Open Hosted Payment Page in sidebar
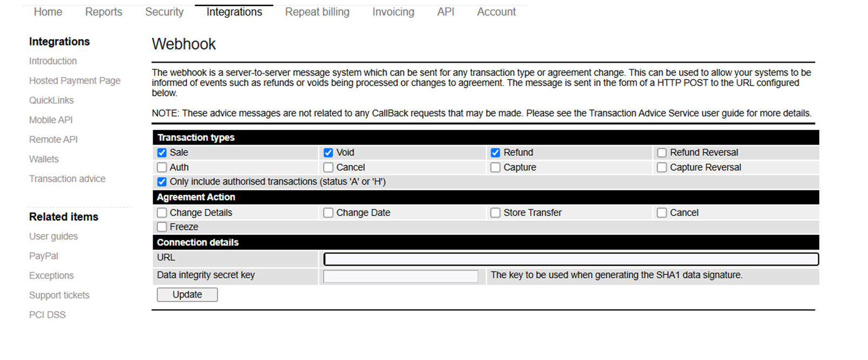 click(x=75, y=81)
